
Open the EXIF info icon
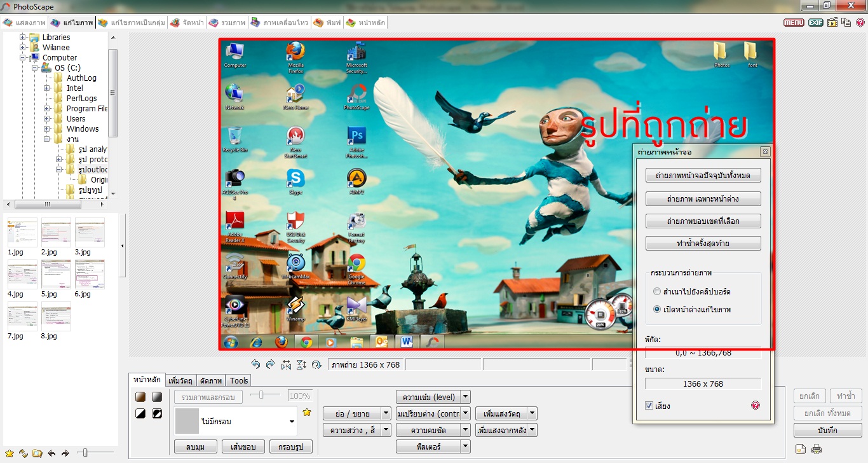816,22
